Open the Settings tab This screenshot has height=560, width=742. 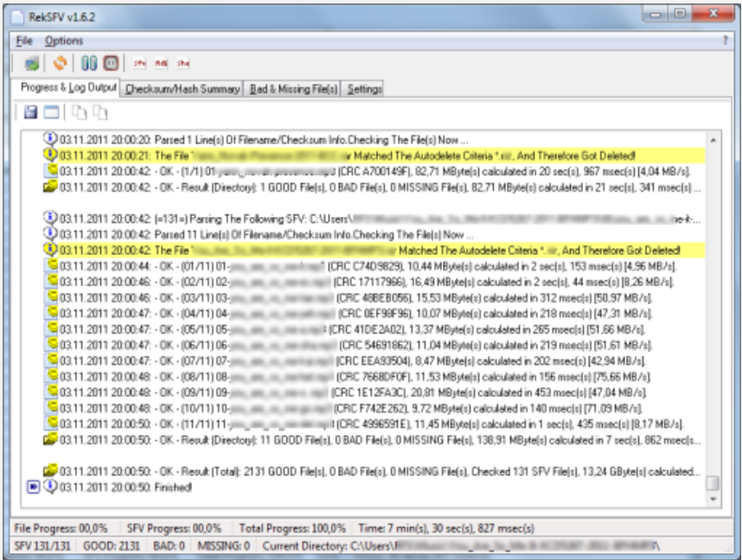pos(364,89)
